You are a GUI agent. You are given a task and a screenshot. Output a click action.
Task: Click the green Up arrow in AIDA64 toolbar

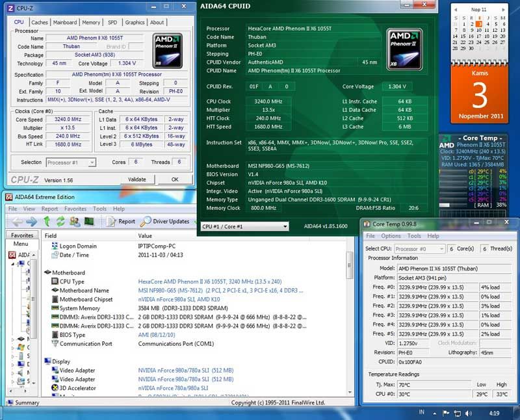[x=47, y=221]
